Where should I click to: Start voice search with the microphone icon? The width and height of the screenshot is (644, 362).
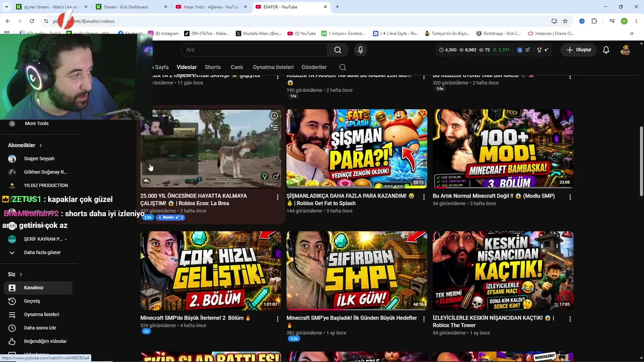360,50
